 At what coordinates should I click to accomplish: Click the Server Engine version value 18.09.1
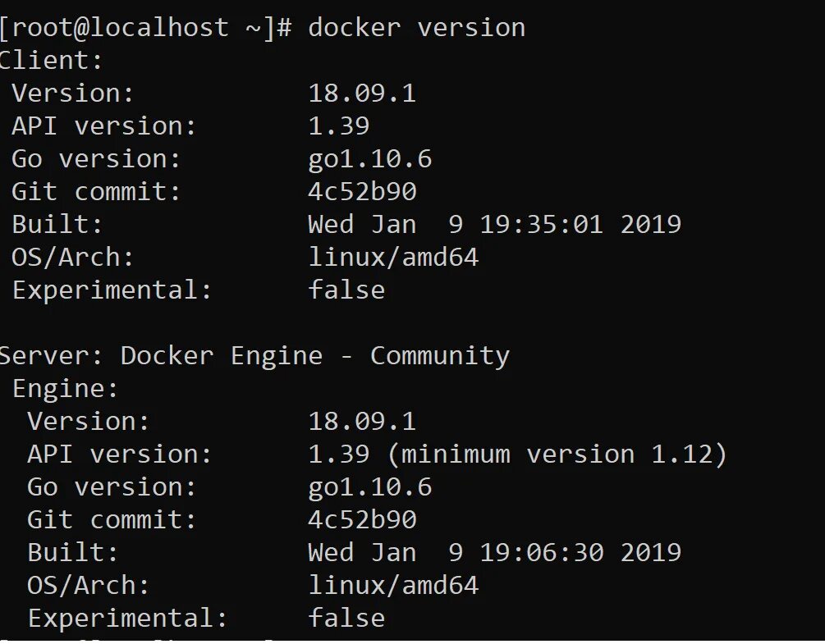pyautogui.click(x=362, y=421)
